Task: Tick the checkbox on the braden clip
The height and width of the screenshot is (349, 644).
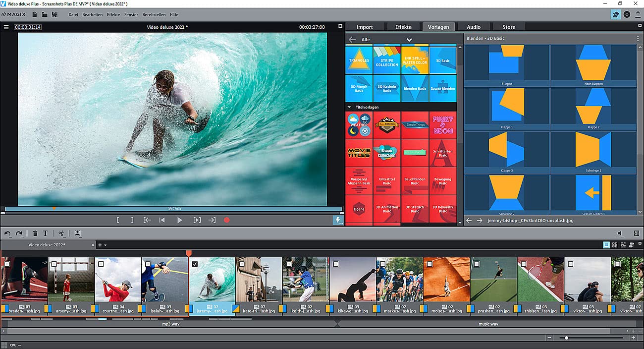Action: 7,264
